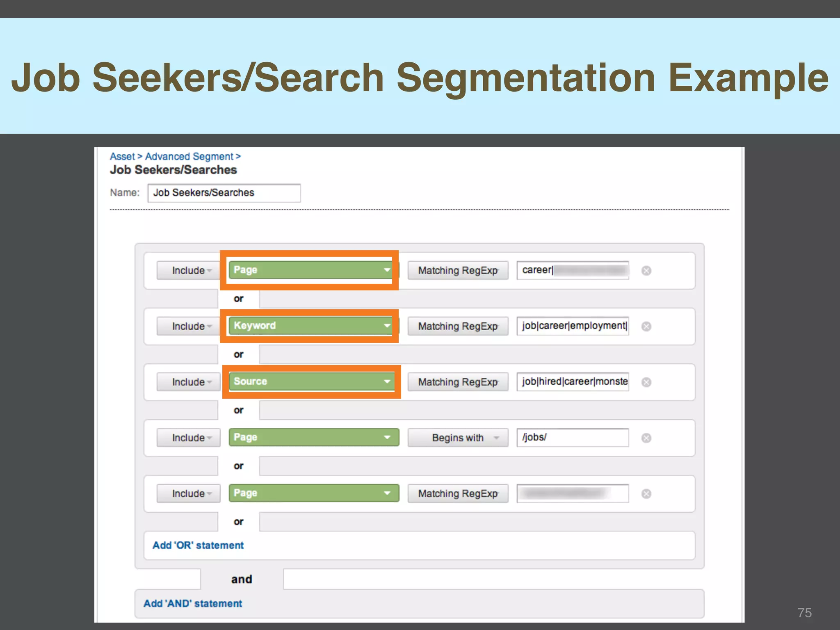The height and width of the screenshot is (630, 840).
Task: Open Page dimension dropdown in last row
Action: click(314, 493)
